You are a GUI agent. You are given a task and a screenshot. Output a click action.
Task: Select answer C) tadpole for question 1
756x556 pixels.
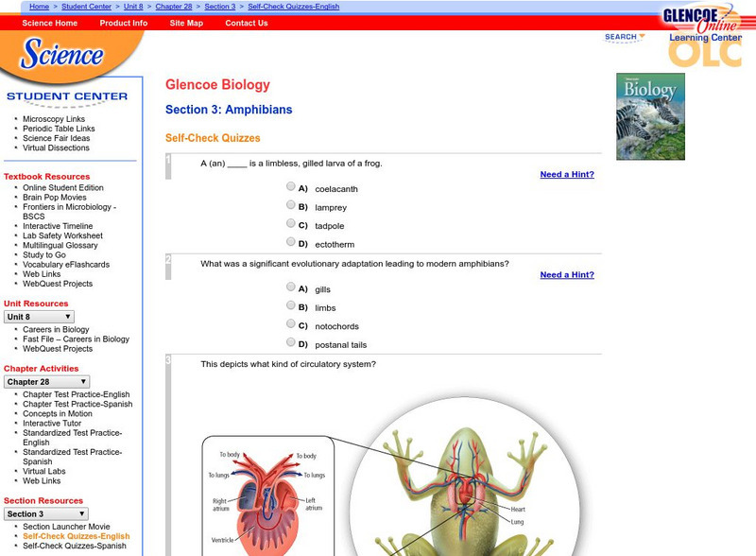coord(291,223)
